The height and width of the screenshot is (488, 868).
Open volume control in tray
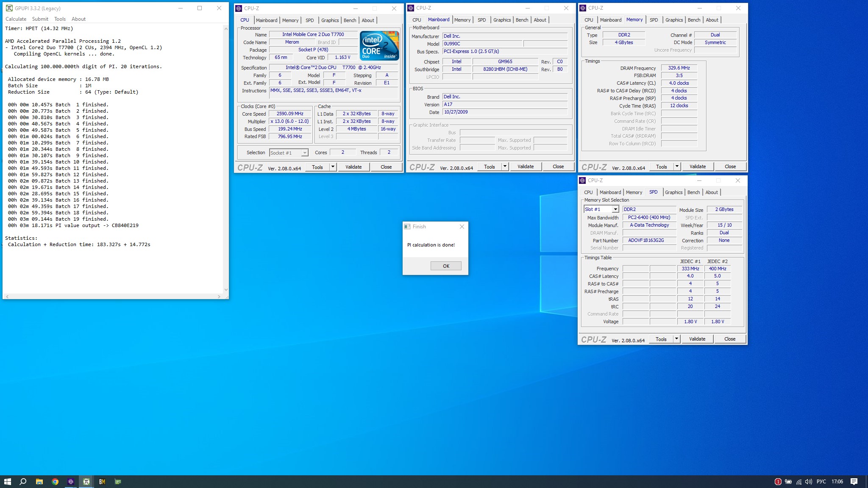809,482
